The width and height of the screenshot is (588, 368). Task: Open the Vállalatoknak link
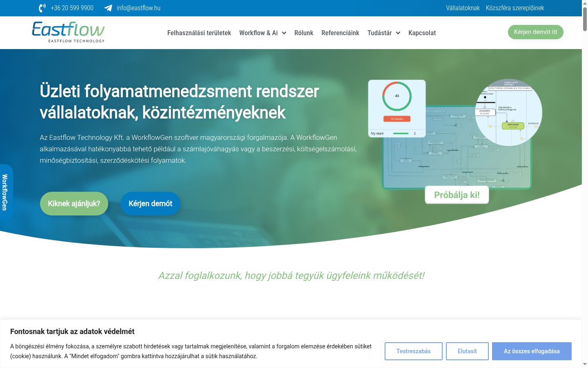pos(463,8)
